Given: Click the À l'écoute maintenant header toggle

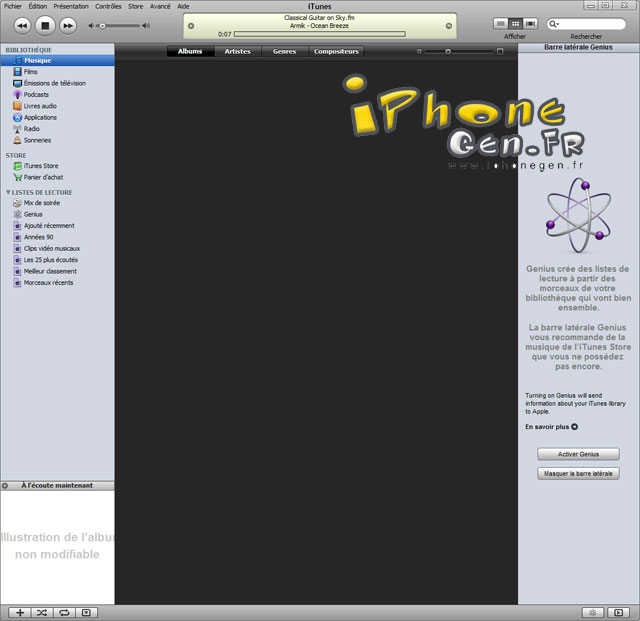Looking at the screenshot, I should pos(5,486).
